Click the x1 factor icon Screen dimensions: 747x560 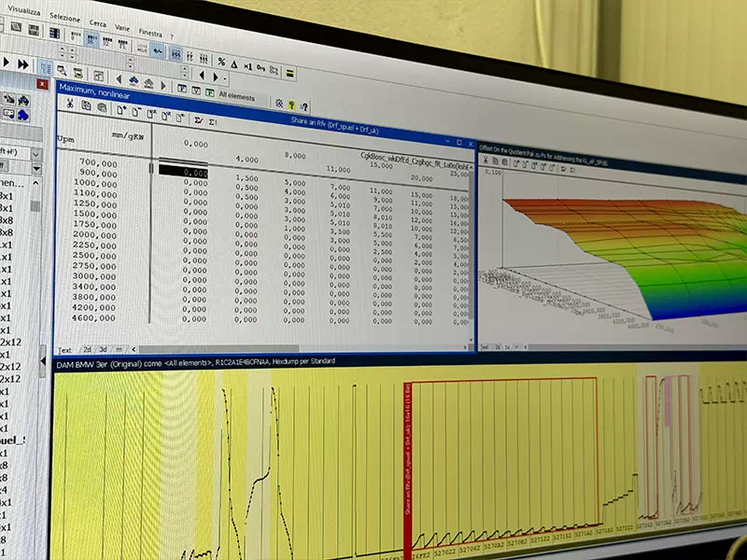point(247,66)
